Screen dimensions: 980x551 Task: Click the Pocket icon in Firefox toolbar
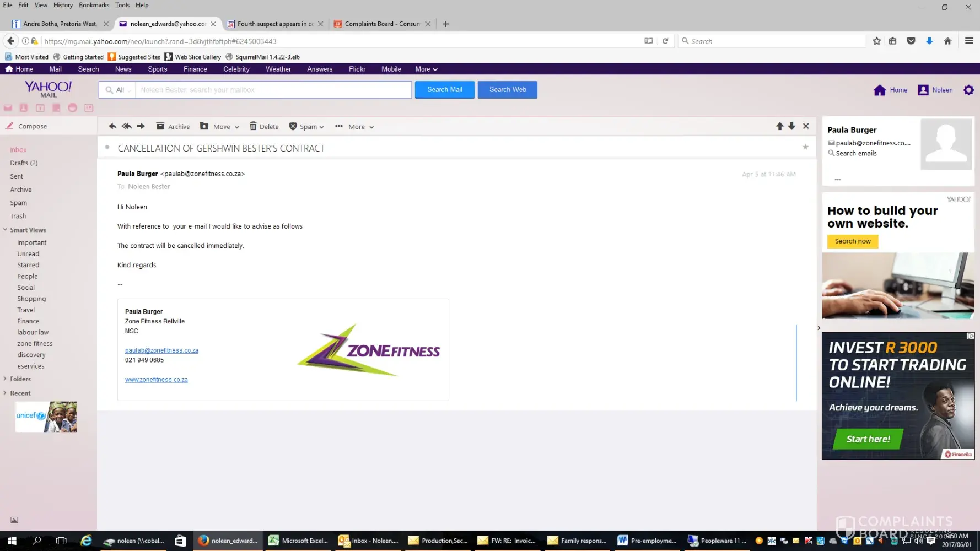(x=911, y=41)
